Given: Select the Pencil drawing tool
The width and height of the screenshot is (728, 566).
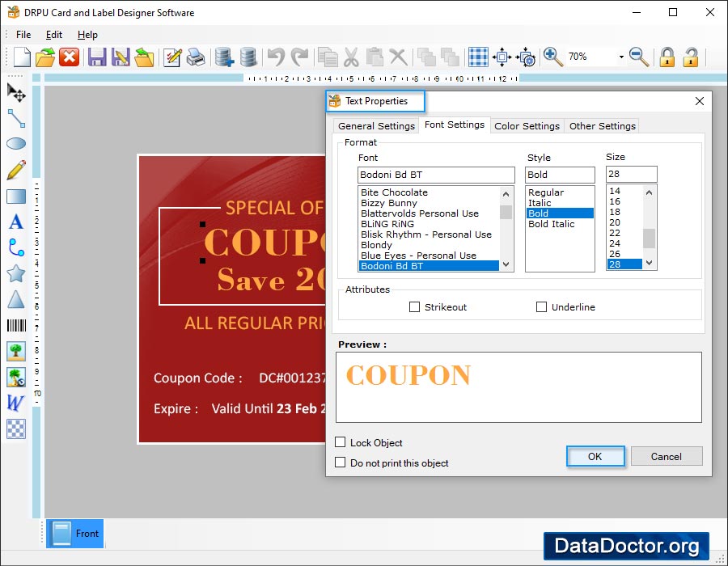Looking at the screenshot, I should (16, 170).
